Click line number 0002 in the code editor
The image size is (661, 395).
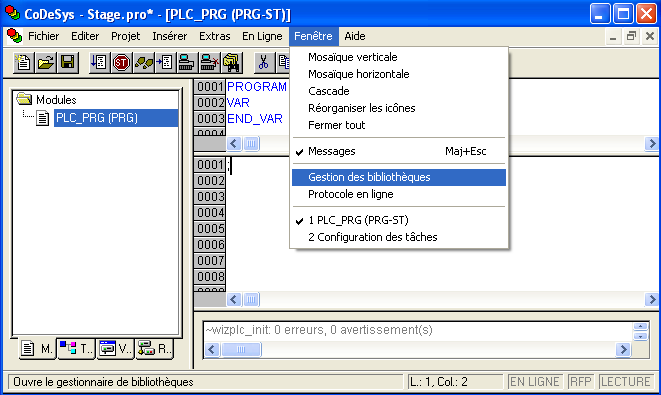[210, 180]
